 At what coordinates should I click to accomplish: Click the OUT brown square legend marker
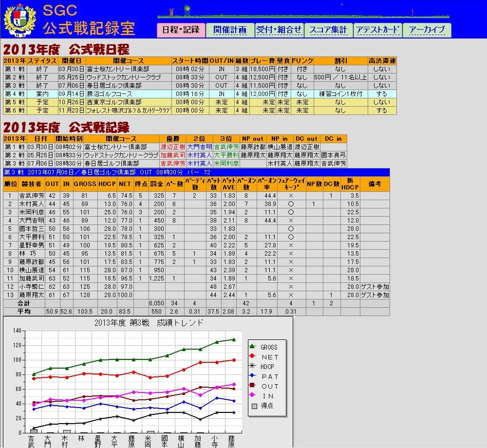[x=252, y=386]
